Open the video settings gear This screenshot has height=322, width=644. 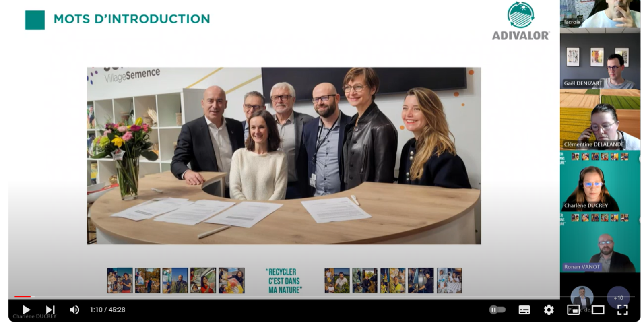(549, 310)
